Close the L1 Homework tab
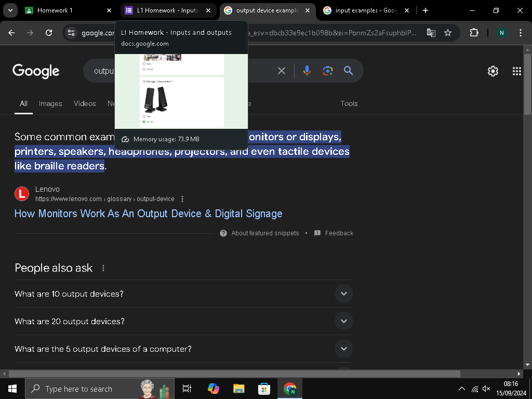 (208, 10)
